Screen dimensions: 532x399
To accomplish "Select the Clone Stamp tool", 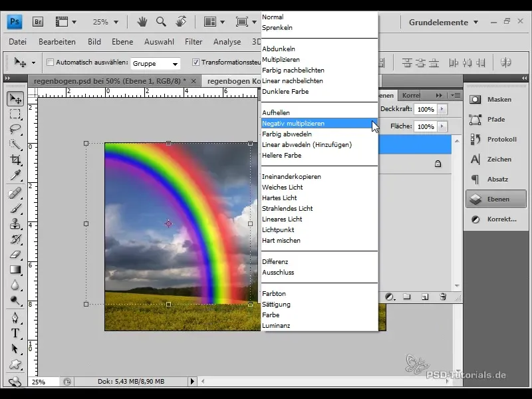I will click(x=15, y=224).
